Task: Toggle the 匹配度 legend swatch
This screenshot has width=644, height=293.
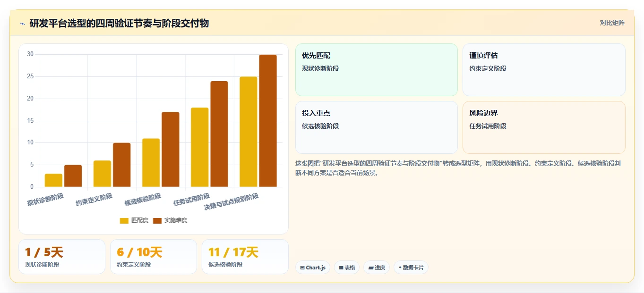Action: 124,220
